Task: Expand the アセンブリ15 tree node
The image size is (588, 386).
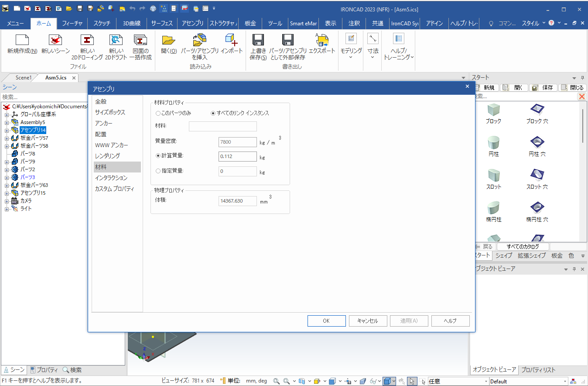Action: coord(7,193)
